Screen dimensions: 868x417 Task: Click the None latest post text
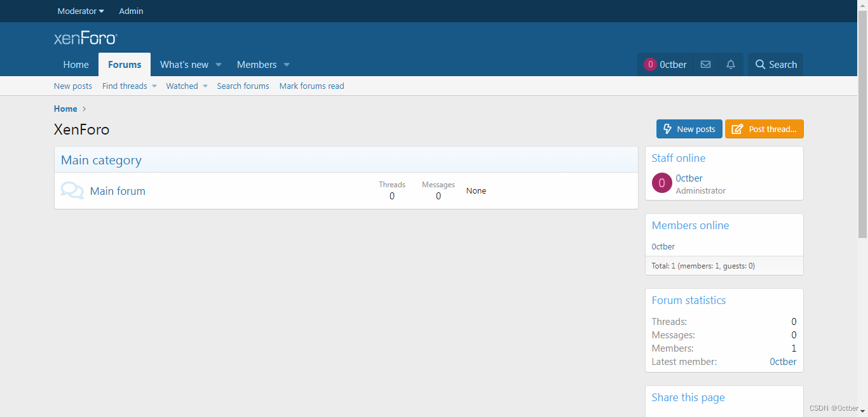476,190
